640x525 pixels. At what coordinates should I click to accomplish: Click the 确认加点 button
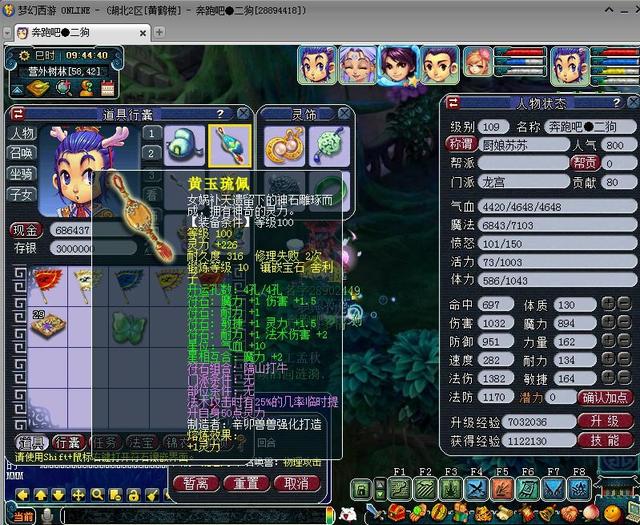pos(605,397)
